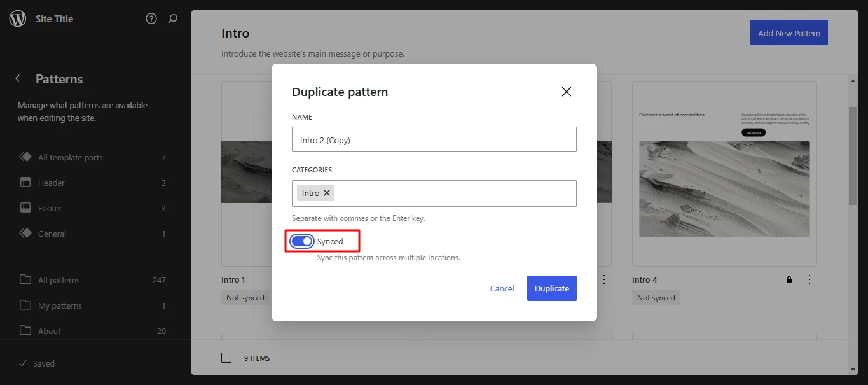
Task: Open the search magnifier icon
Action: pos(173,18)
